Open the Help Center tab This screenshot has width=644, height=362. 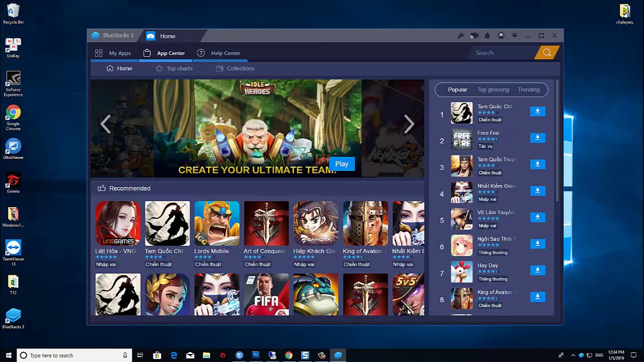(218, 53)
